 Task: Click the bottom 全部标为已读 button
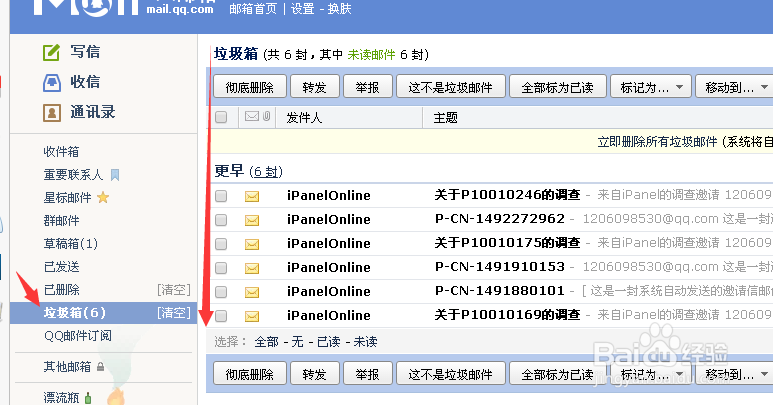coord(558,374)
